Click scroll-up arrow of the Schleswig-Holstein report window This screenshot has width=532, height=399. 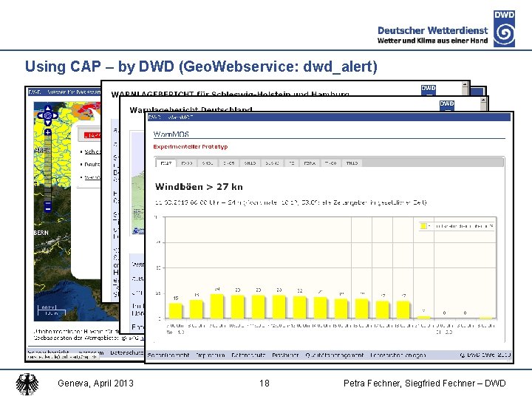click(465, 84)
